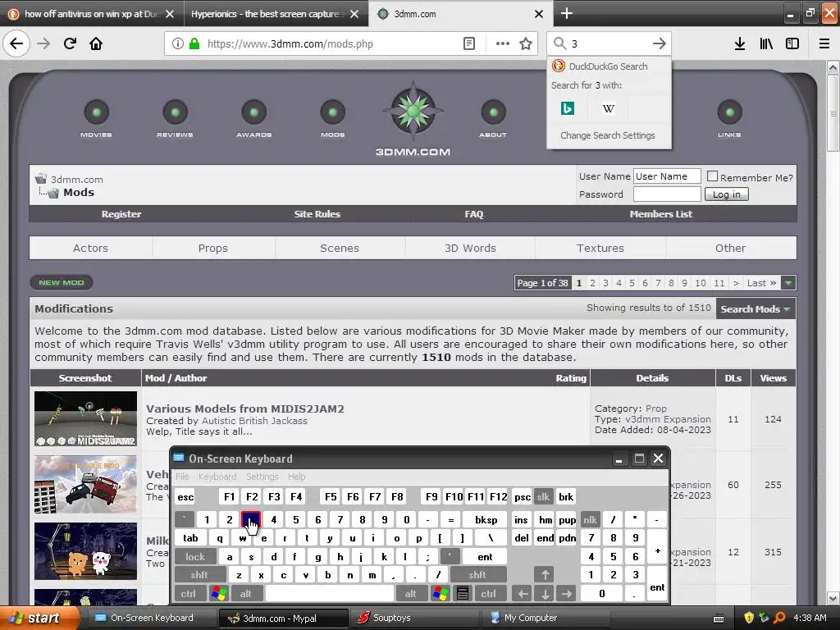Toggle the left alt key

pos(245,594)
